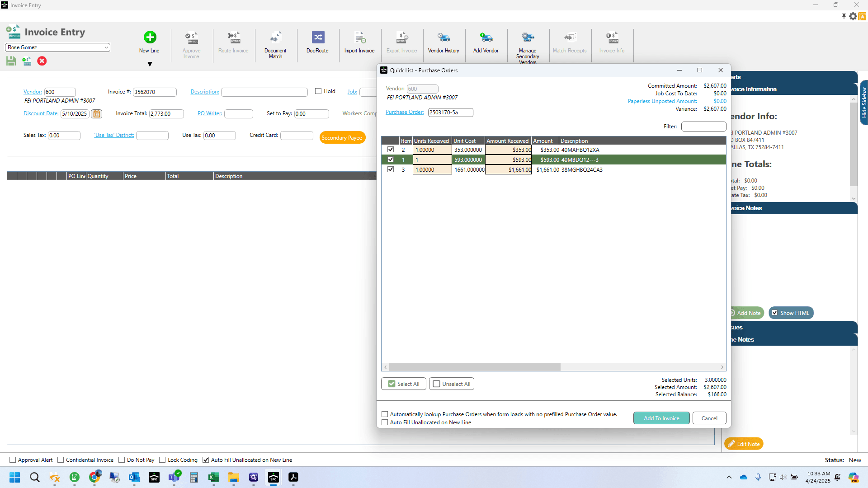This screenshot has height=488, width=868.
Task: Click the Edit Note button
Action: click(744, 444)
